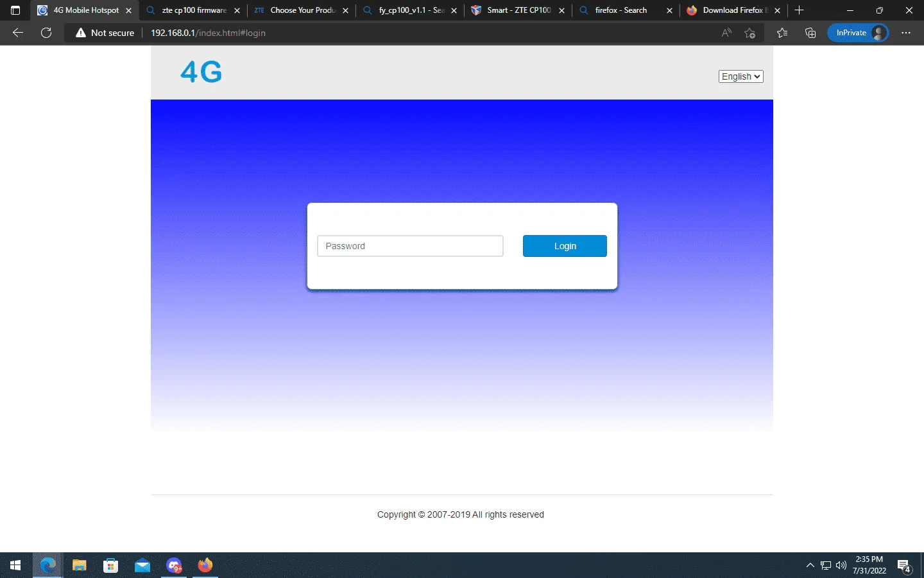Switch to the 4G Mobile Hotspot tab
924x578 pixels.
(x=85, y=10)
